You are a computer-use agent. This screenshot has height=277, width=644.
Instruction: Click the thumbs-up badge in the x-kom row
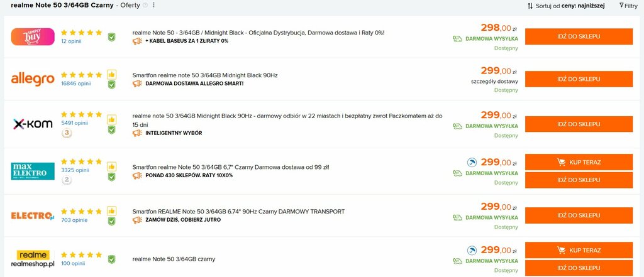tap(111, 119)
